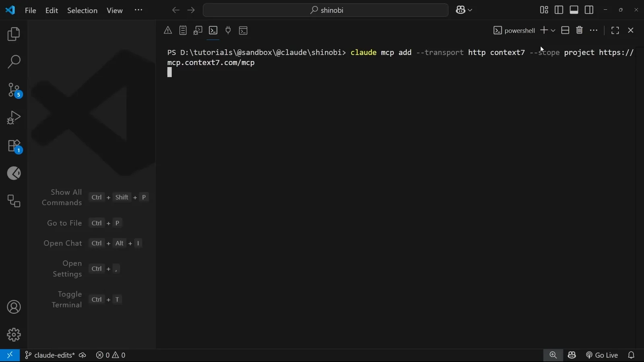This screenshot has height=362, width=644.
Task: Create a new terminal with the plus button
Action: [544, 31]
